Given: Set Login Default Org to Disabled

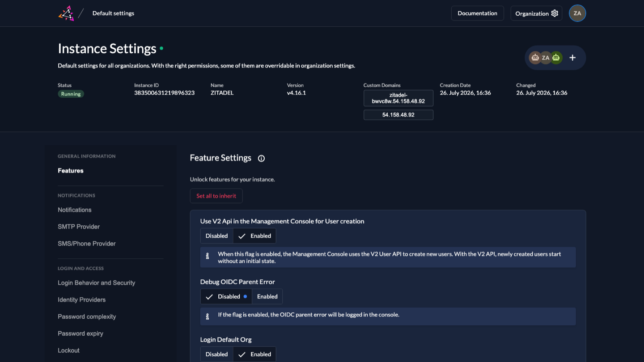Looking at the screenshot, I should pos(217,354).
